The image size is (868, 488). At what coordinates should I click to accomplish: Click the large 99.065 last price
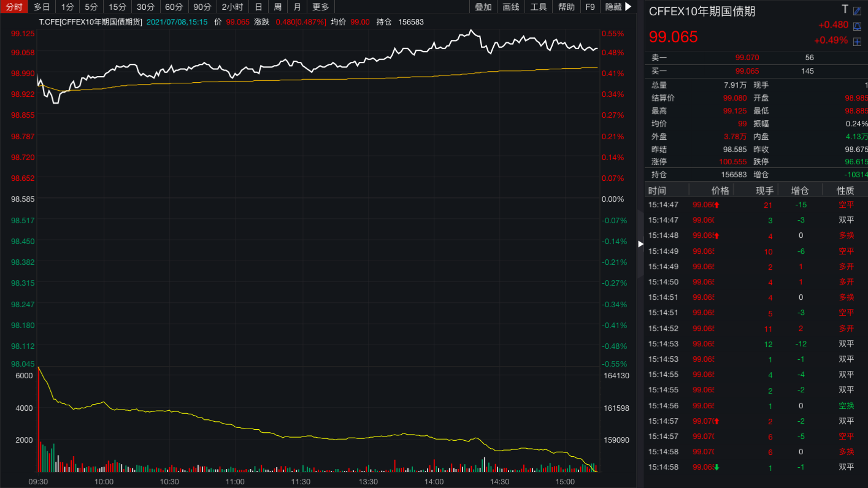674,37
